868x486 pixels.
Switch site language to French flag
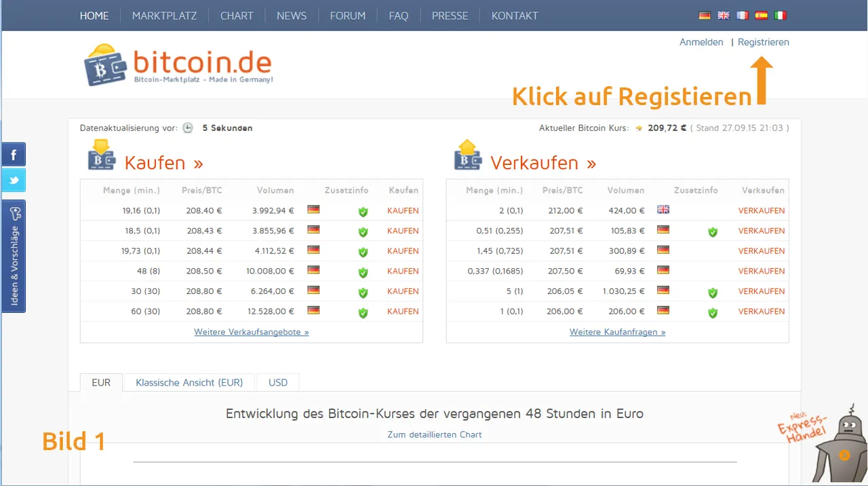[x=743, y=16]
